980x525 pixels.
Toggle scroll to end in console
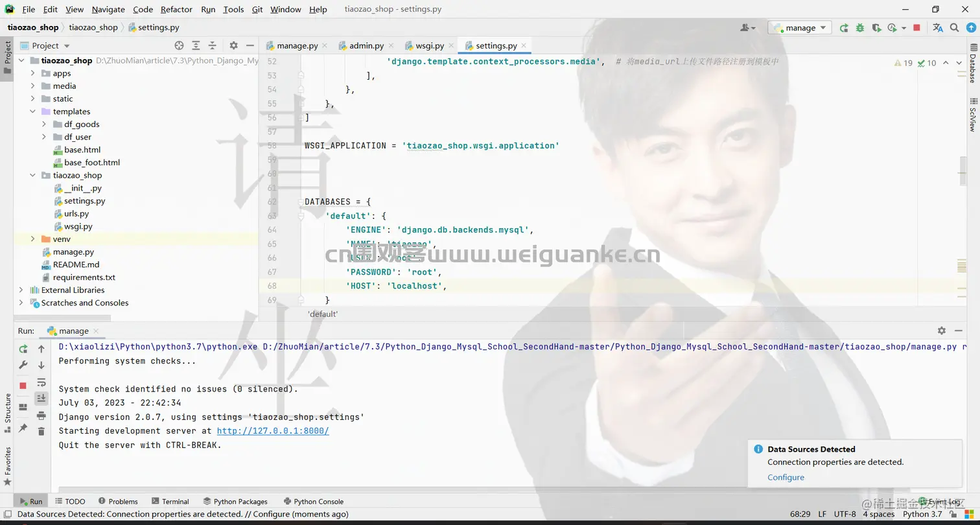[41, 398]
